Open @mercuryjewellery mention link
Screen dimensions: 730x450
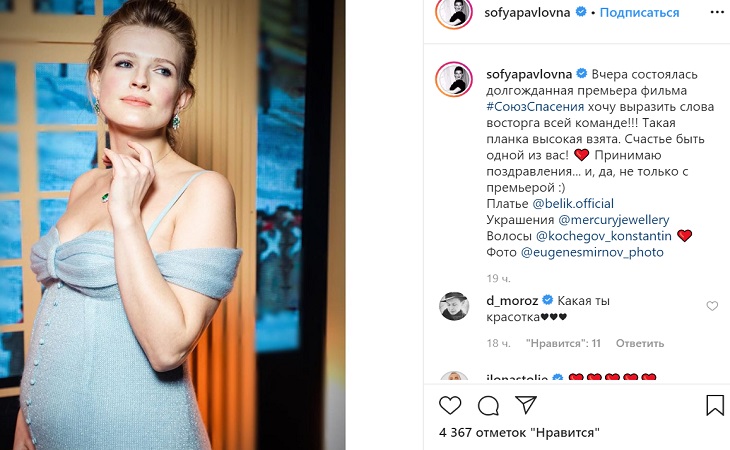(x=613, y=219)
